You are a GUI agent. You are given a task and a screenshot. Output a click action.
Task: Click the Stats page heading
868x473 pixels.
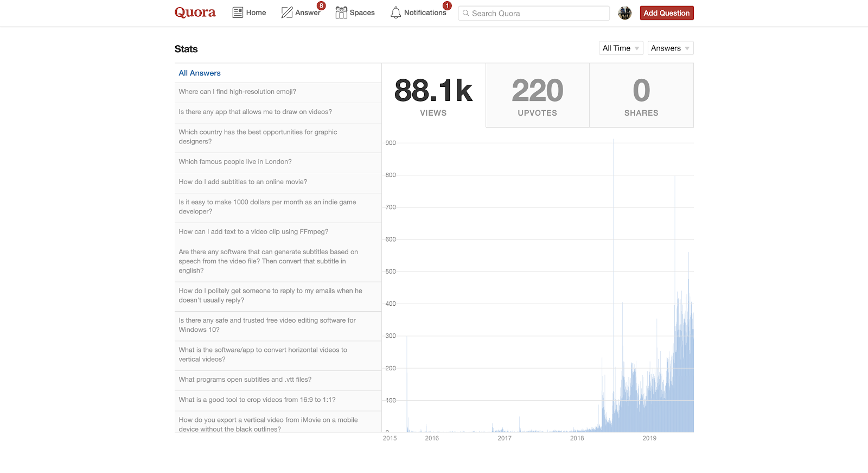(186, 49)
